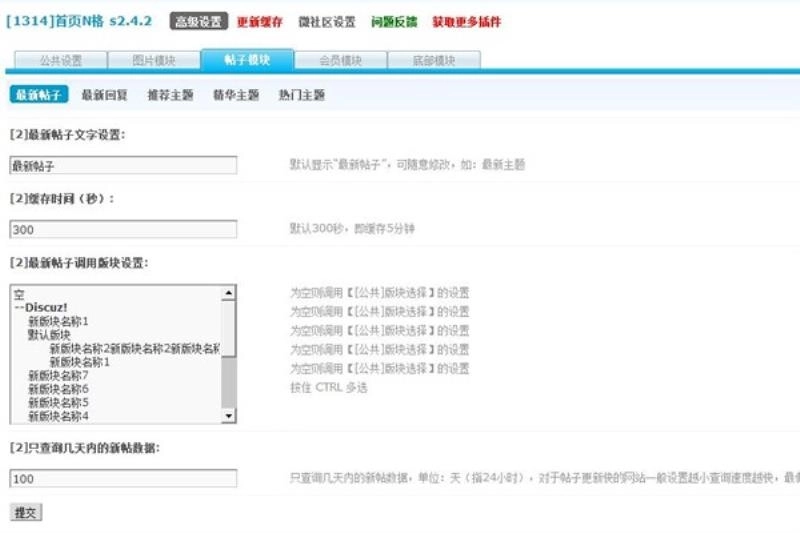Open the 最新回复 sub-tab
Image resolution: width=800 pixels, height=533 pixels.
click(105, 95)
